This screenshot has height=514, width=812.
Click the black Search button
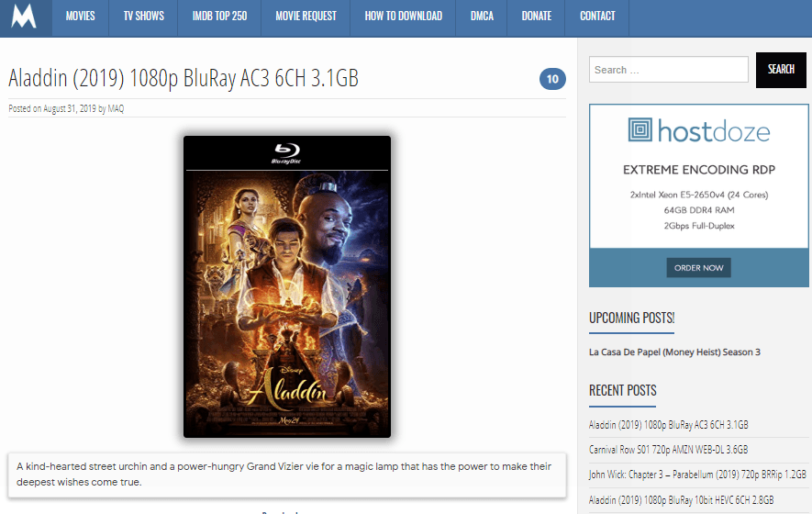pos(781,70)
